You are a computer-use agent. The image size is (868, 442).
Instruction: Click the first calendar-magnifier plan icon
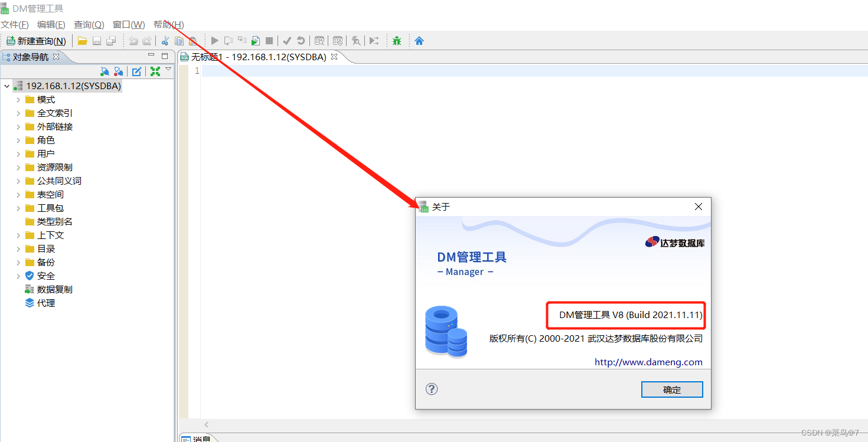coord(319,41)
